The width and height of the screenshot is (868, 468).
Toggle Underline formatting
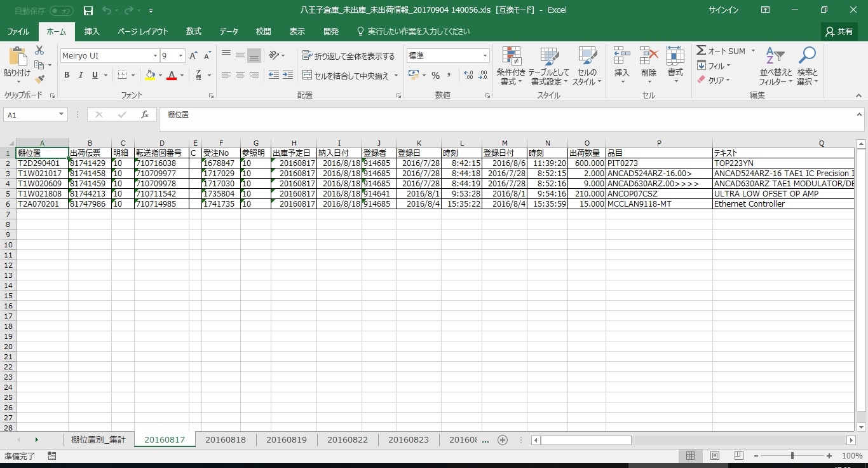point(95,75)
